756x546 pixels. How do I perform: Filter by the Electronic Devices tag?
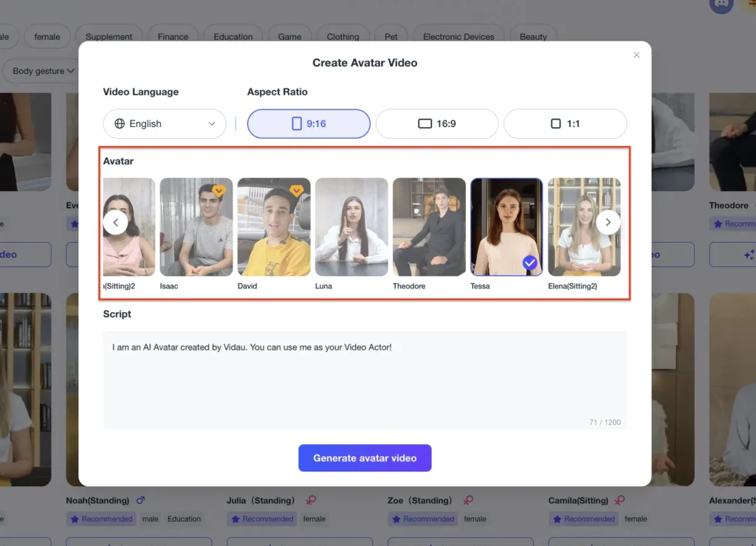point(458,37)
